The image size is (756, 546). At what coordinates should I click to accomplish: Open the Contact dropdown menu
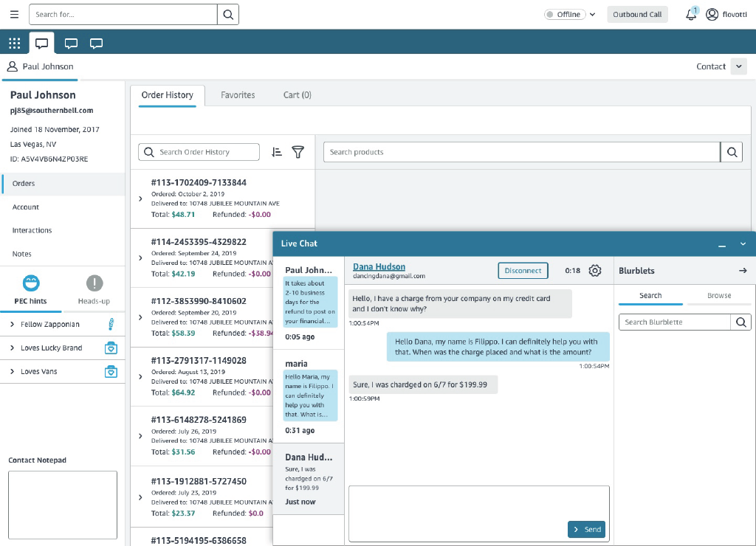point(739,66)
